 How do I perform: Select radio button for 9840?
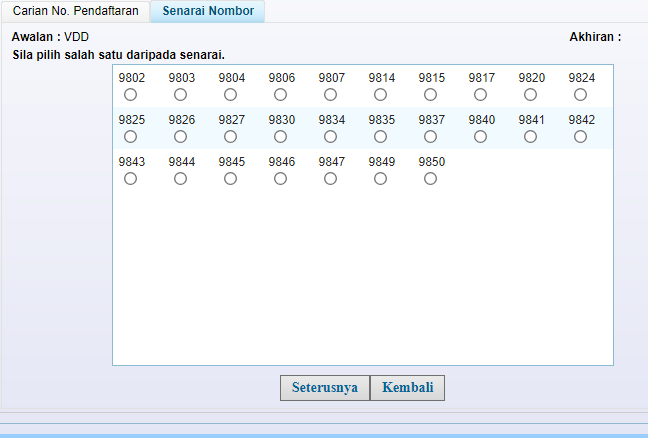click(x=480, y=137)
